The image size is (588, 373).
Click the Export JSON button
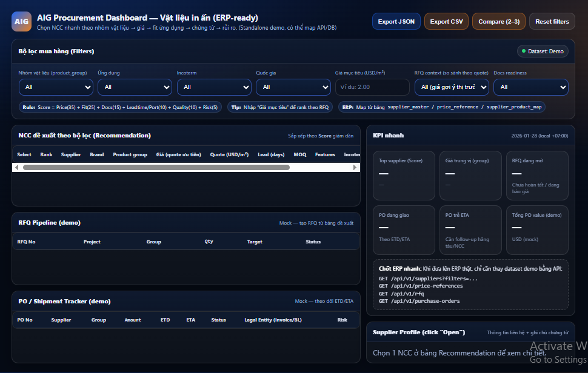coord(396,22)
